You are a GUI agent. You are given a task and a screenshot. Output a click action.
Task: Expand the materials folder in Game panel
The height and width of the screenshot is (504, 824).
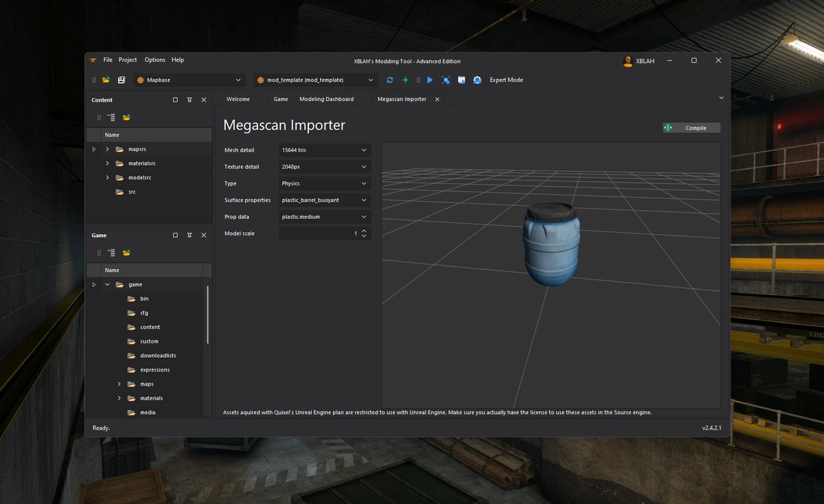[119, 398]
